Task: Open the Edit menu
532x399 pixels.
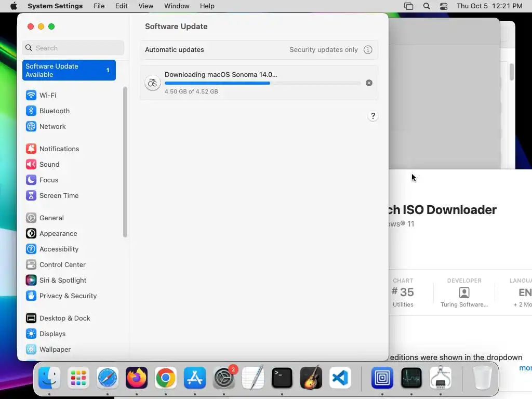Action: (x=121, y=6)
